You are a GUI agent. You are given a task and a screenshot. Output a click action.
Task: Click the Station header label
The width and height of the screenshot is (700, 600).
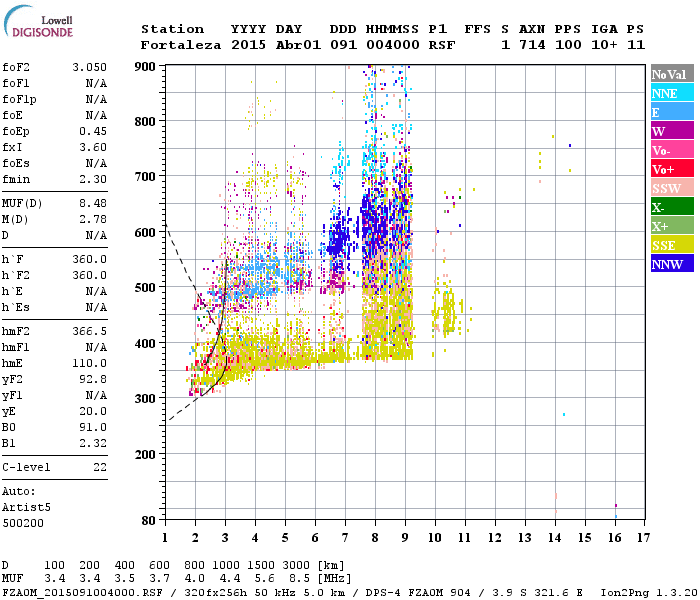(x=172, y=29)
